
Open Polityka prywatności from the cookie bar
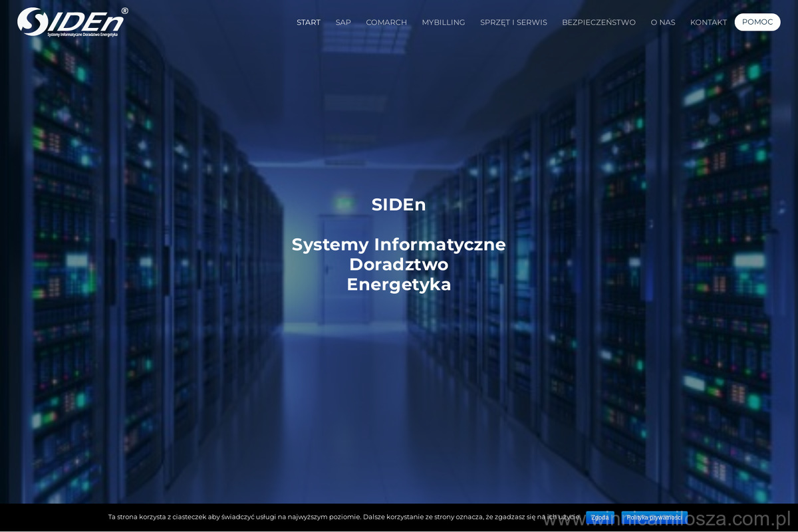click(x=654, y=517)
